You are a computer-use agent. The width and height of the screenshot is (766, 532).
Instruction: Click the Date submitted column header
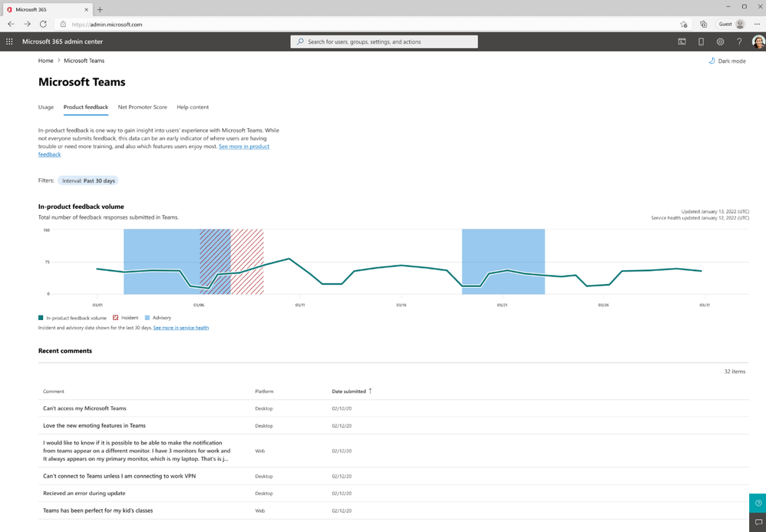click(x=348, y=392)
